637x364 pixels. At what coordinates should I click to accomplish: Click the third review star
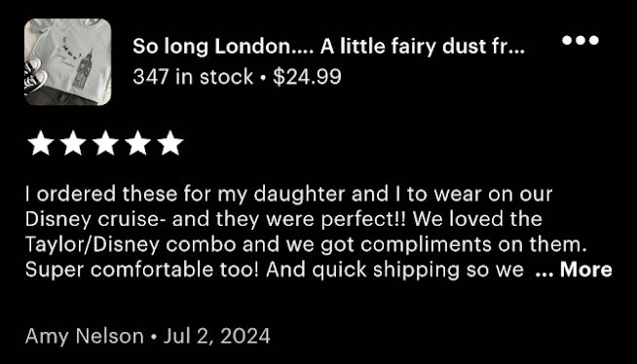(x=105, y=143)
